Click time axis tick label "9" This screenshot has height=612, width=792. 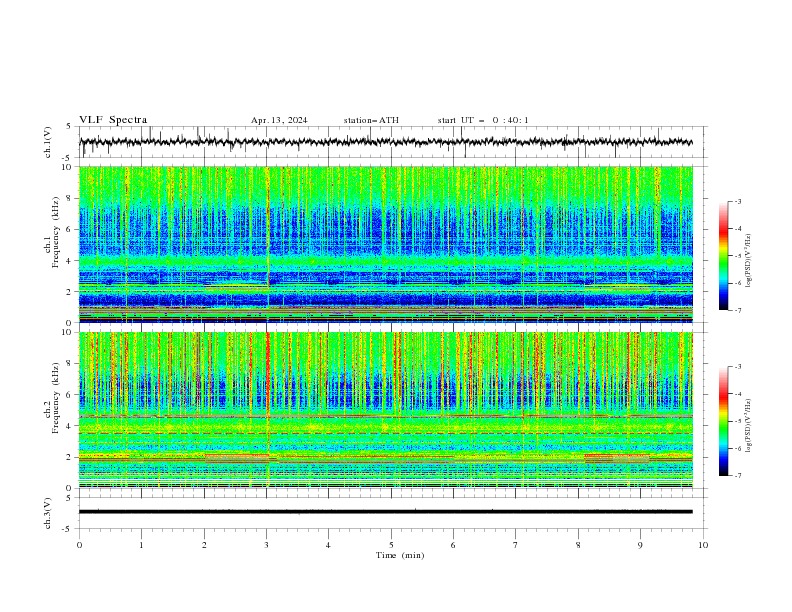click(640, 545)
